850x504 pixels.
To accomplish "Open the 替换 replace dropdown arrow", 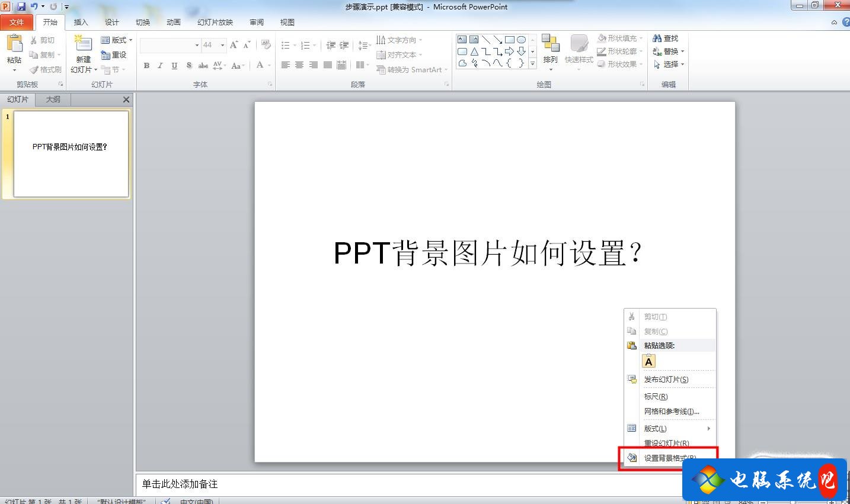I will tap(682, 52).
